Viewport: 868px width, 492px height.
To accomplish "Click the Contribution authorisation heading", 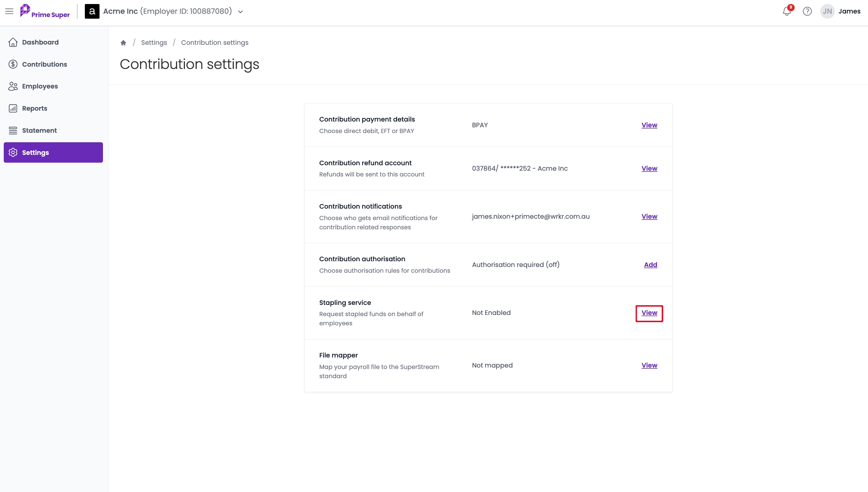I will (362, 259).
